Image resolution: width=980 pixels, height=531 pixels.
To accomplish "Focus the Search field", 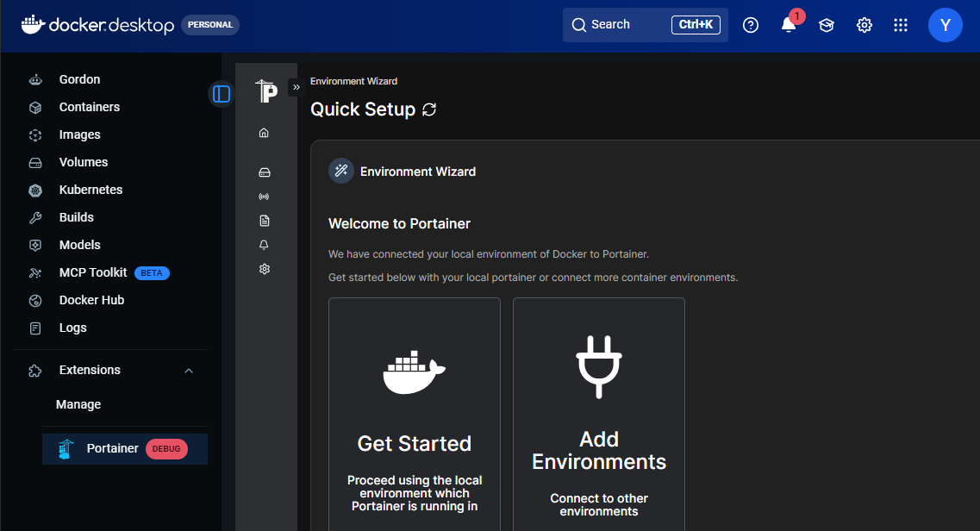I will tap(645, 24).
